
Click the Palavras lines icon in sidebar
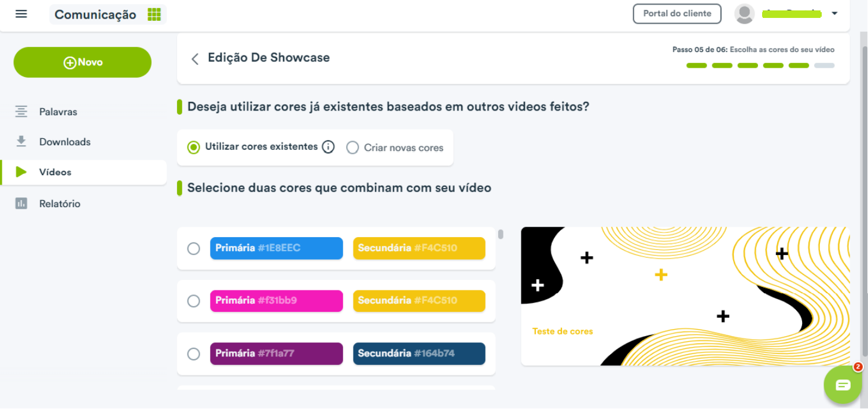click(x=21, y=112)
